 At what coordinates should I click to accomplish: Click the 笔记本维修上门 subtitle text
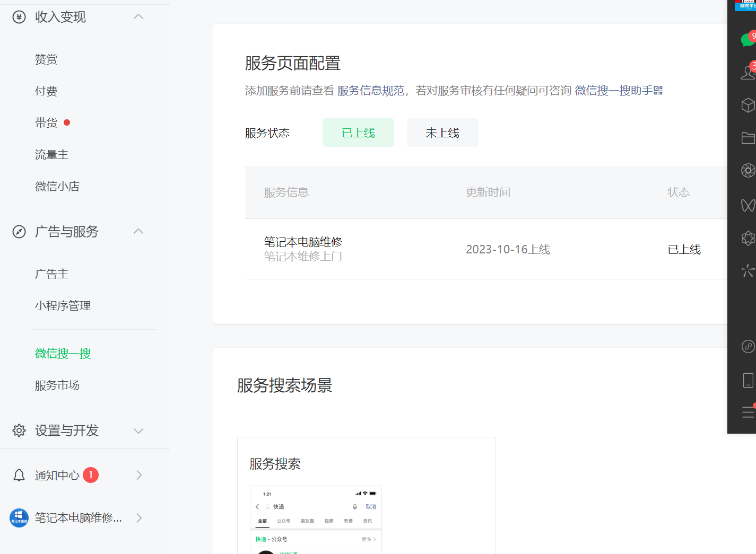303,257
